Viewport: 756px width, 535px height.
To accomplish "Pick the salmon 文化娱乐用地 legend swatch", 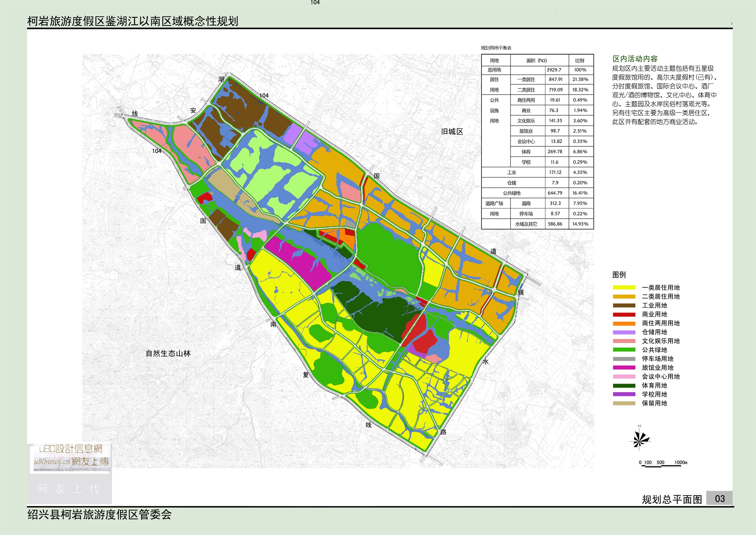I will point(624,341).
